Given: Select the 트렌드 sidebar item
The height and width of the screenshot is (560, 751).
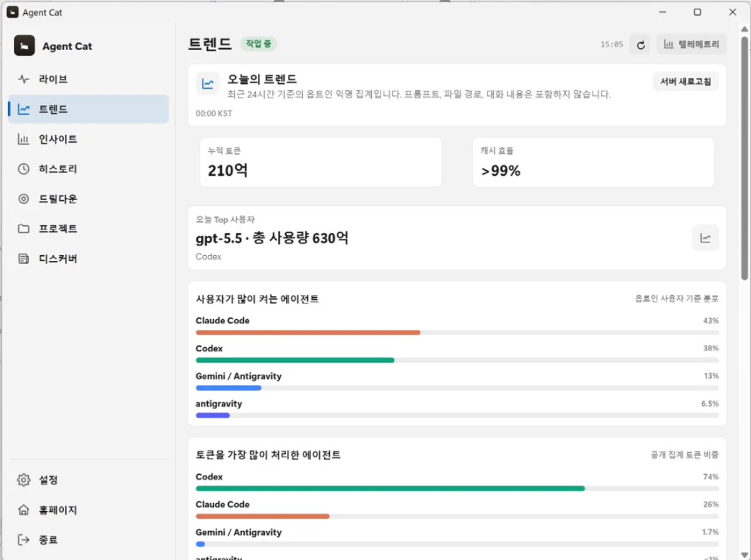Looking at the screenshot, I should tap(88, 109).
